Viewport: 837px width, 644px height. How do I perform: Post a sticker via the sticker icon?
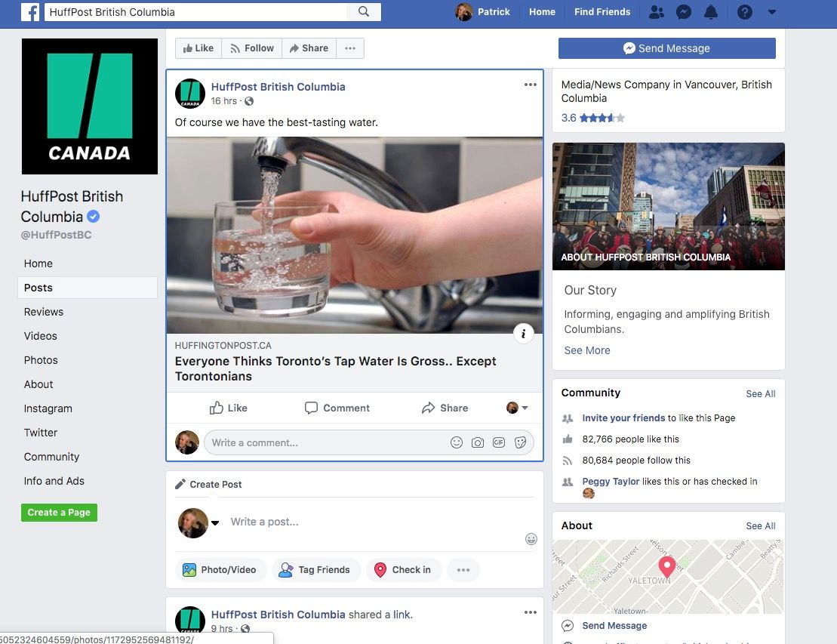tap(521, 442)
